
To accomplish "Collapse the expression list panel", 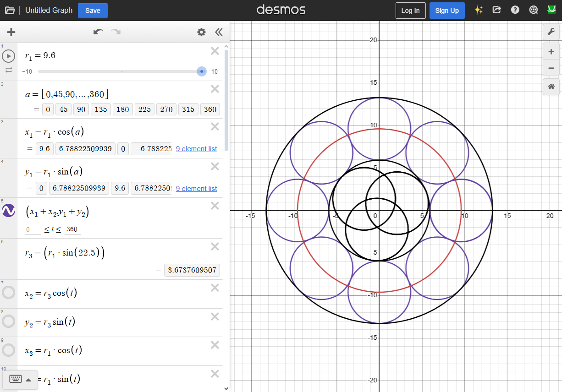I will click(219, 32).
